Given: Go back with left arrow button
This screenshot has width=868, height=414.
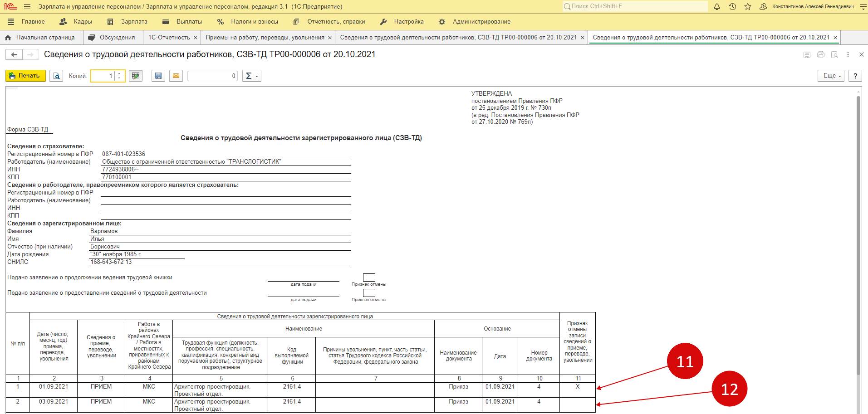Looking at the screenshot, I should tap(14, 54).
